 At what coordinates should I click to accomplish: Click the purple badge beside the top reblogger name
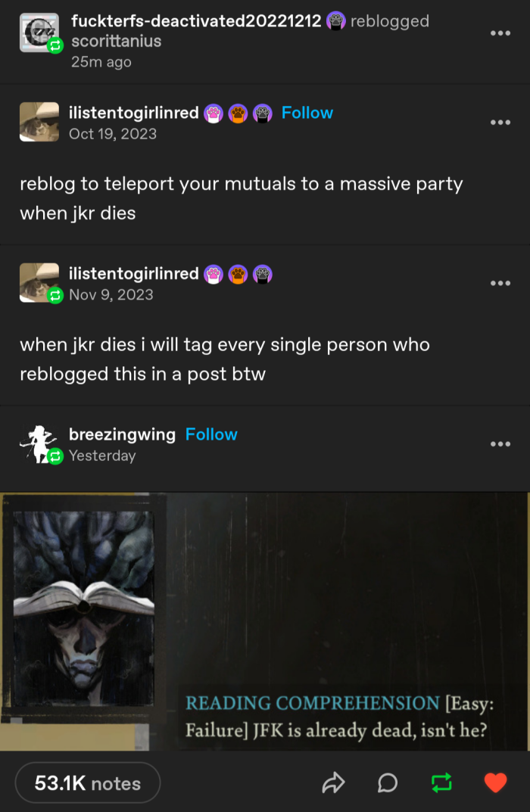(335, 22)
